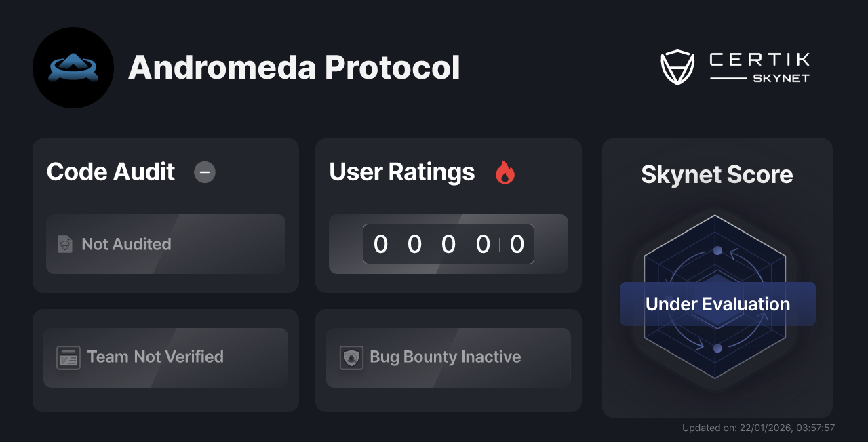
Task: Select the CertiK shield emblem
Action: (x=677, y=66)
